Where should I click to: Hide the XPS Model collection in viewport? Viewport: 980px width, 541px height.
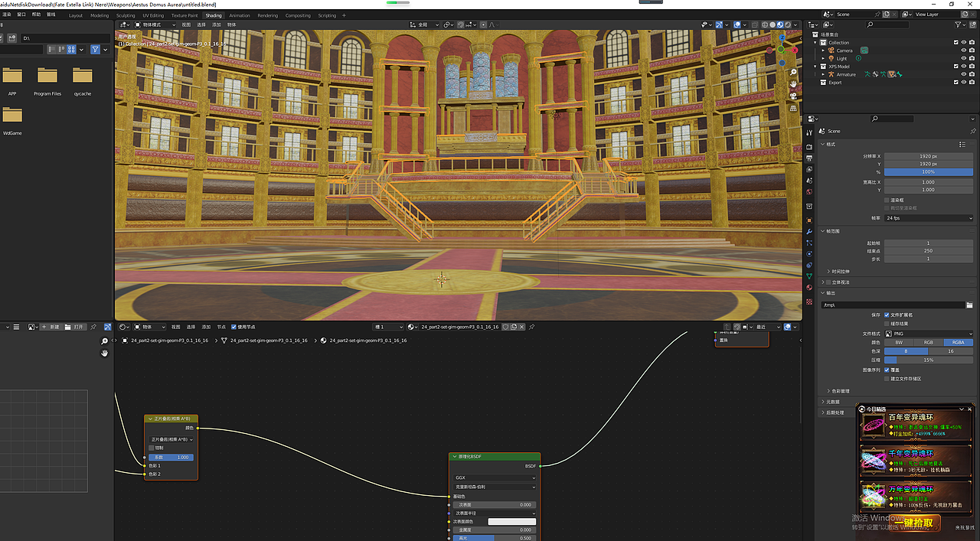[x=964, y=67]
